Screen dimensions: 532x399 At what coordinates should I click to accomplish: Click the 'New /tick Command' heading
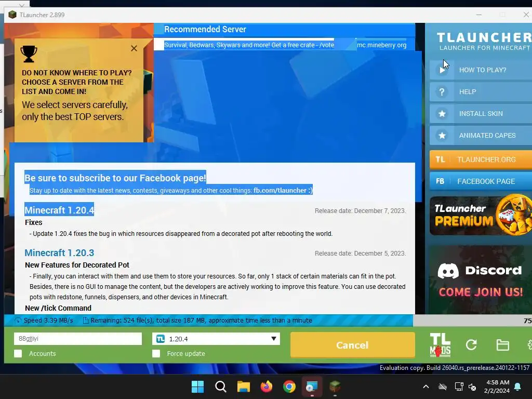[x=58, y=308]
